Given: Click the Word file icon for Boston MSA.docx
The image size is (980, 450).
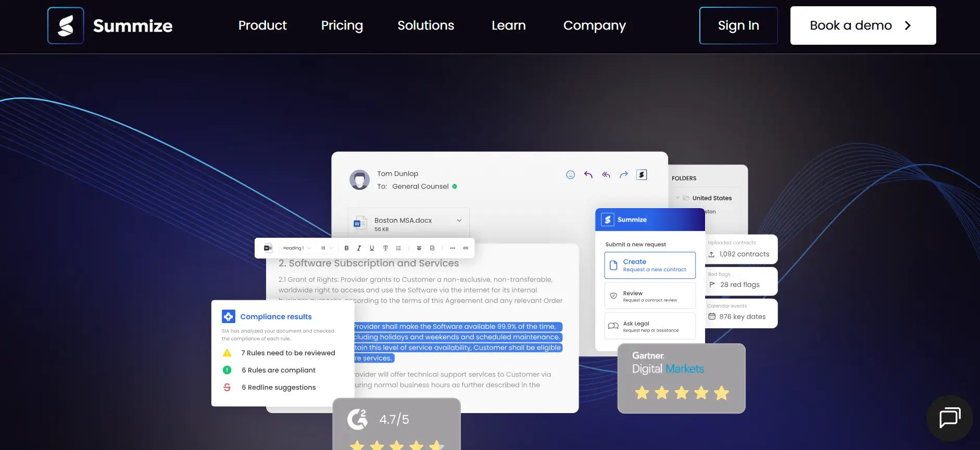Looking at the screenshot, I should [360, 223].
